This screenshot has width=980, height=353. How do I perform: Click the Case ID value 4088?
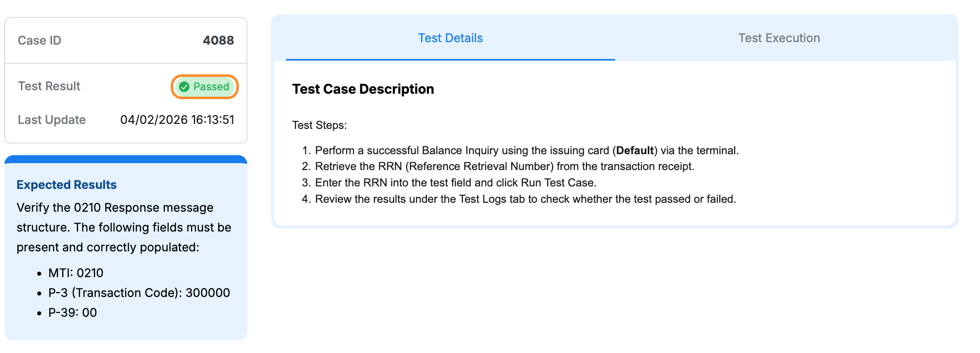click(218, 41)
